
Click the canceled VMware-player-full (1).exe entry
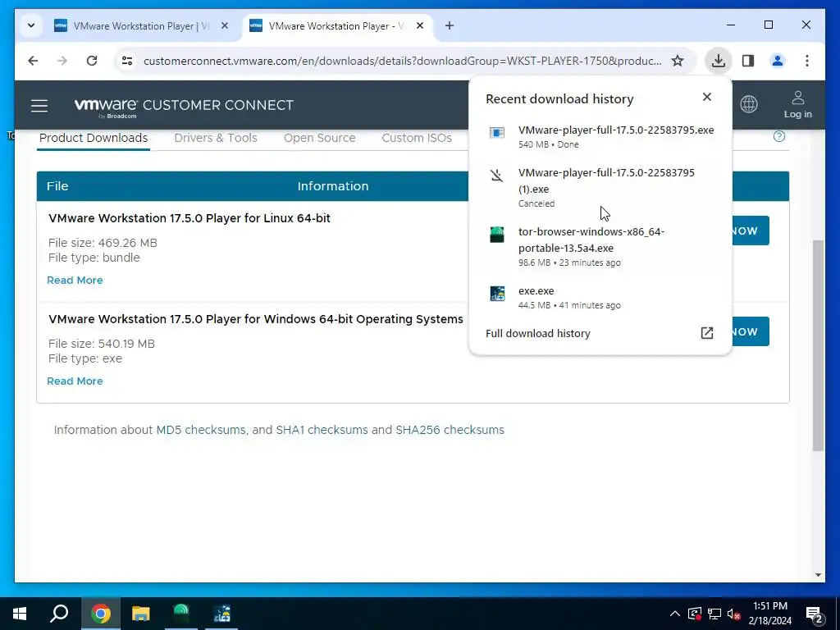tap(600, 187)
